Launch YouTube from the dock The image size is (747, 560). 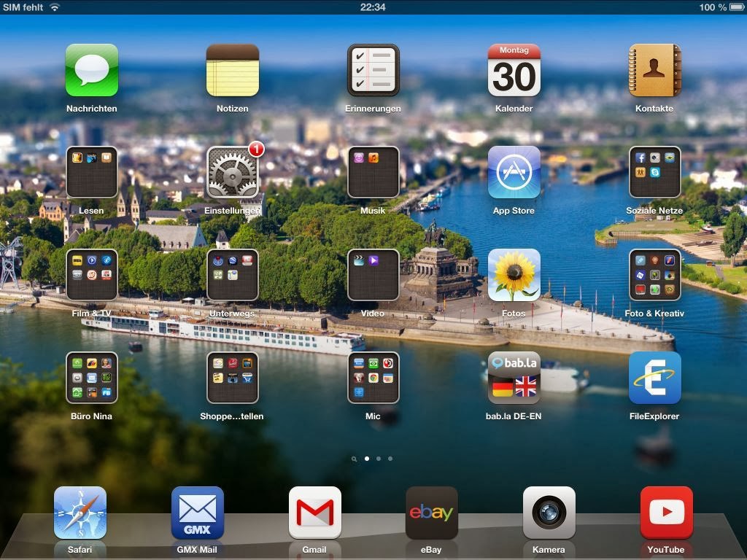[x=666, y=513]
